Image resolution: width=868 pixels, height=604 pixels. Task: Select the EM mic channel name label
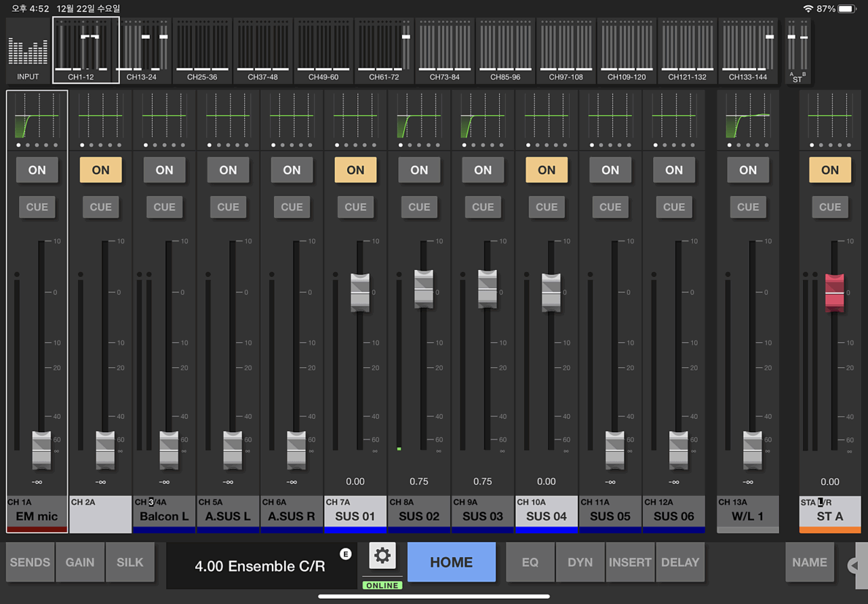point(37,515)
